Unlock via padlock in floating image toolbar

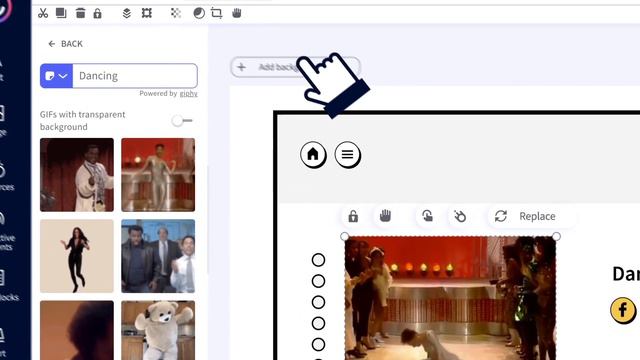click(353, 216)
